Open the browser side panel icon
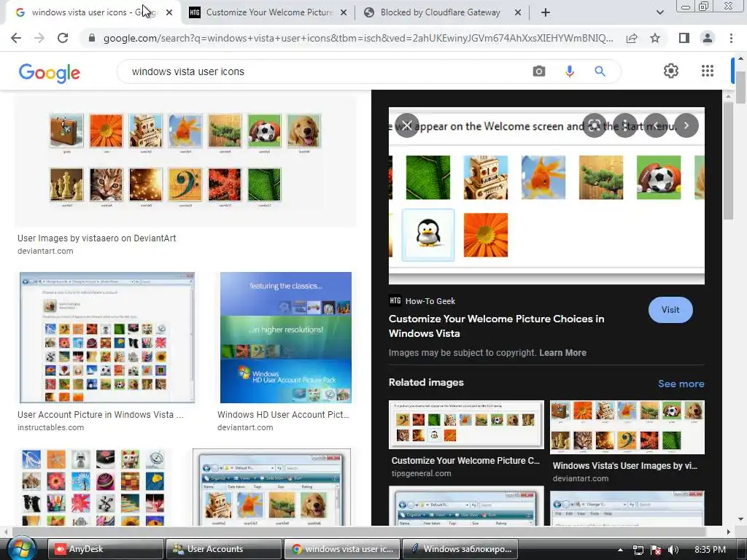Image resolution: width=747 pixels, height=560 pixels. pos(684,38)
